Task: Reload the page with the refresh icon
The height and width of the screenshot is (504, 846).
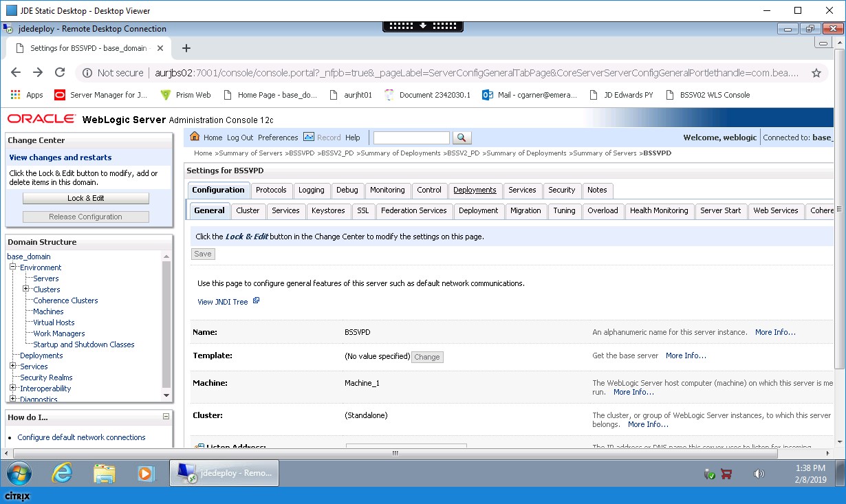Action: pyautogui.click(x=60, y=72)
